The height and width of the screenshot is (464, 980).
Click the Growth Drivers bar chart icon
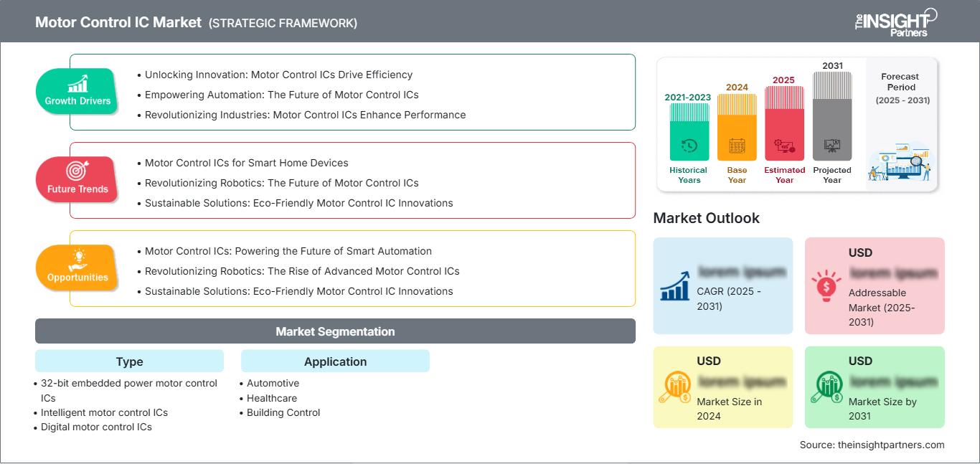[77, 83]
